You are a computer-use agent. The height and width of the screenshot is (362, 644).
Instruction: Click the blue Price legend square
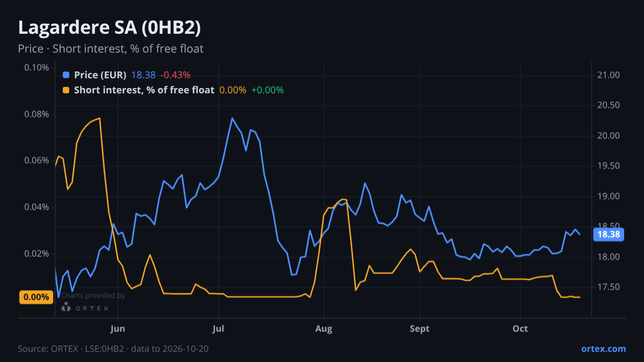click(x=66, y=75)
